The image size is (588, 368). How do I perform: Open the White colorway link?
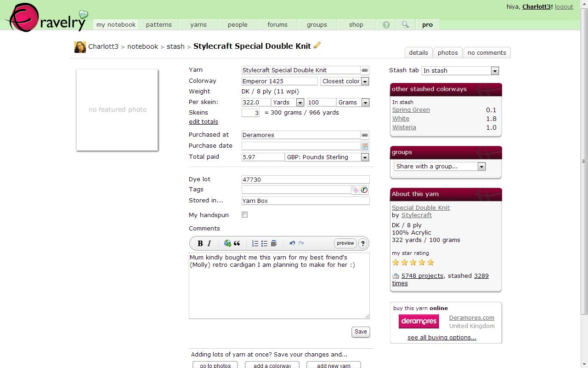coord(401,119)
